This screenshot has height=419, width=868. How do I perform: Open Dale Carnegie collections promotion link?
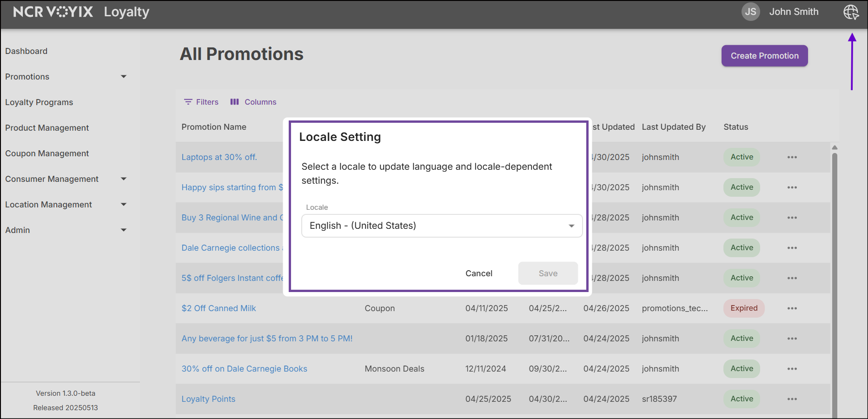[232, 248]
